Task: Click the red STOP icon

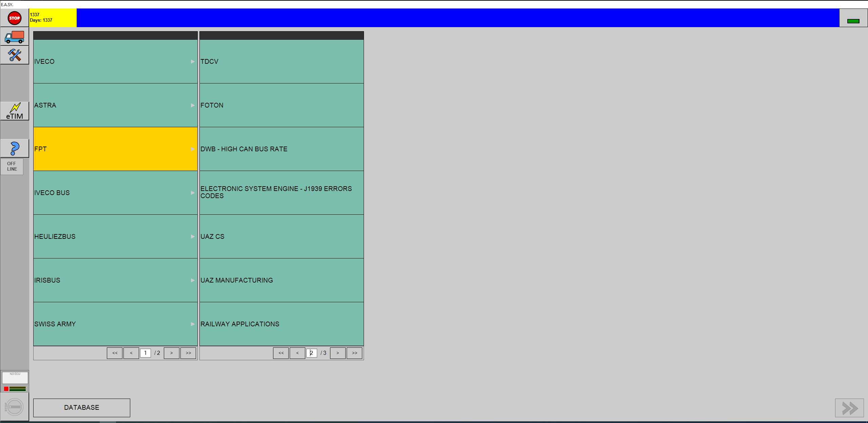Action: pyautogui.click(x=15, y=18)
